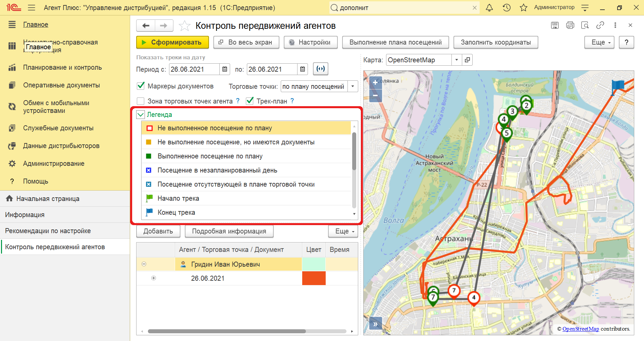644x341 pixels.
Task: Open Обмен с мобильными устройствами section
Action: click(56, 107)
